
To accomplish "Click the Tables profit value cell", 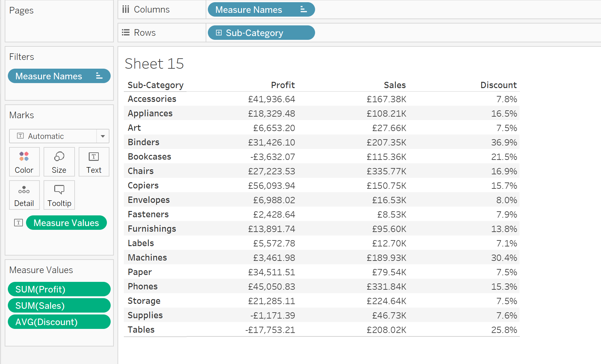I will pos(270,330).
